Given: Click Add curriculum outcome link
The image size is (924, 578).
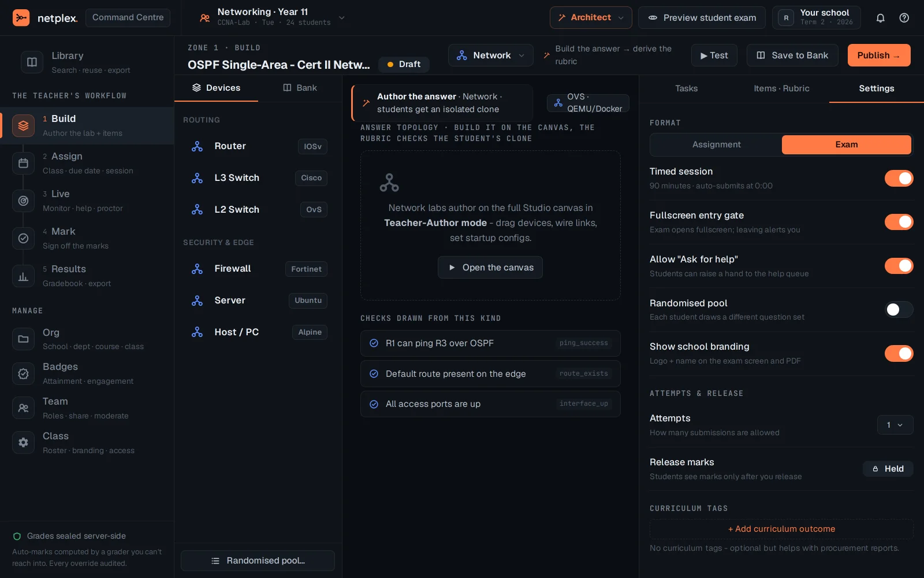Looking at the screenshot, I should 781,529.
